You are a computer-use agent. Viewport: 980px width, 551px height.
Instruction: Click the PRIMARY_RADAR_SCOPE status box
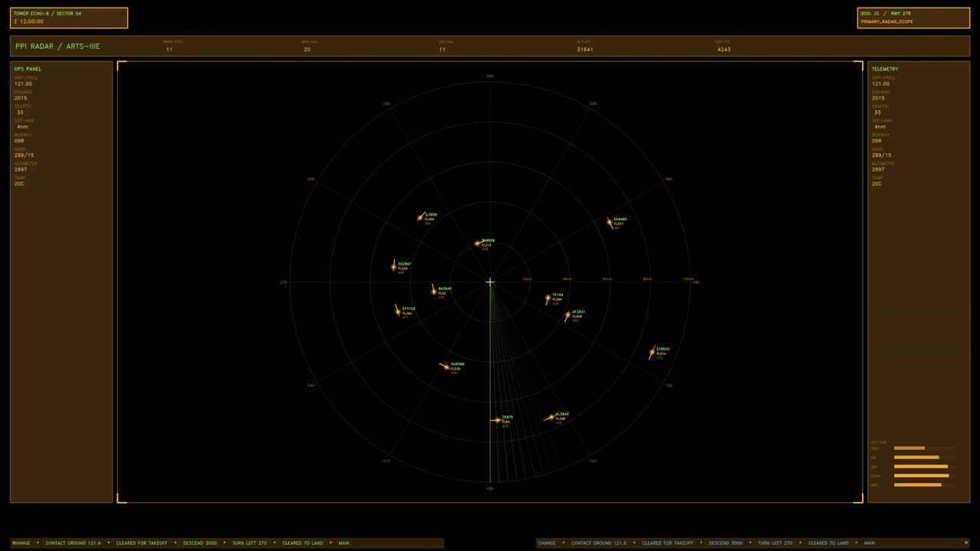point(913,18)
